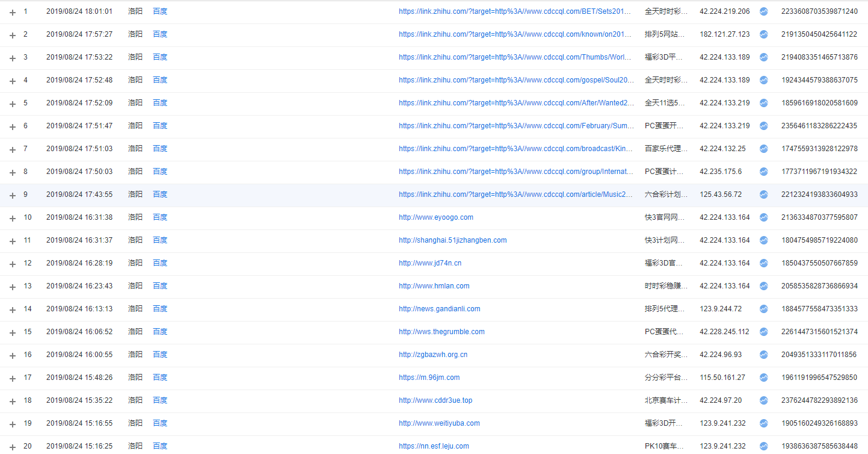Screen dimensions: 868x454
Task: Open the trend icon for IP 115.50.161.27
Action: (763, 378)
